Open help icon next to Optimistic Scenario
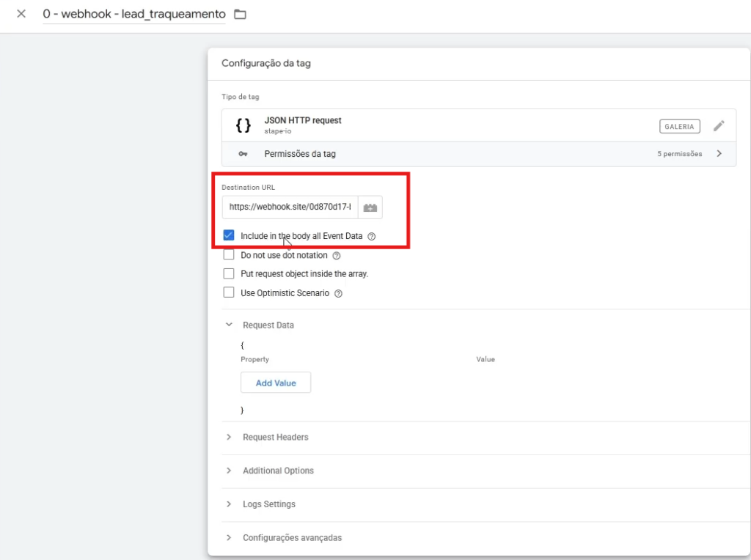751x560 pixels. [x=338, y=293]
